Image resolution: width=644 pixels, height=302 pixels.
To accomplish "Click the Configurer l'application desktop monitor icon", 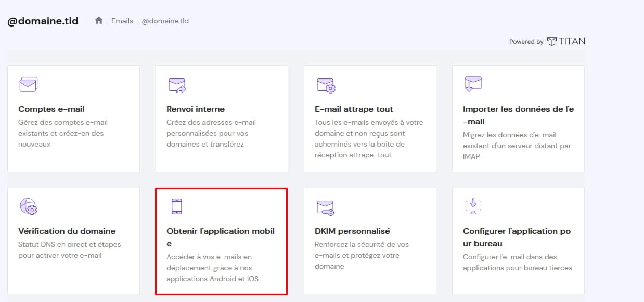I will pos(473,206).
